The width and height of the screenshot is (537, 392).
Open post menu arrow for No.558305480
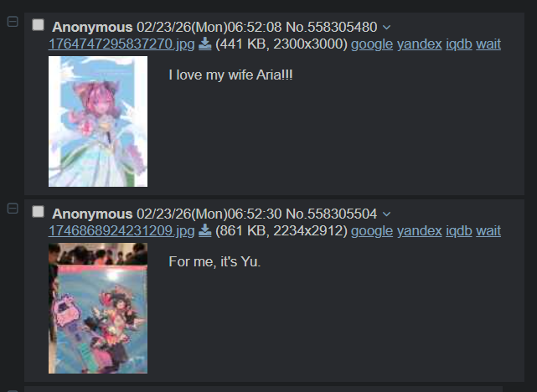point(386,28)
